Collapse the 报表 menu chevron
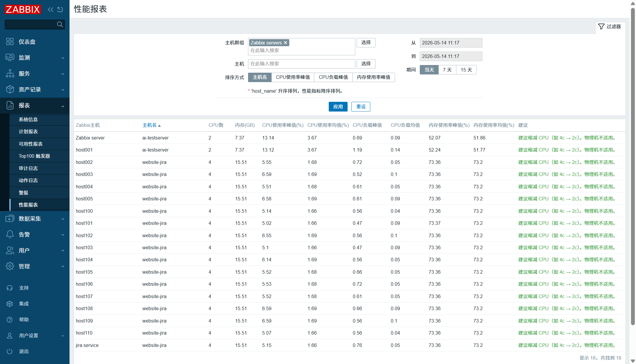 [63, 106]
